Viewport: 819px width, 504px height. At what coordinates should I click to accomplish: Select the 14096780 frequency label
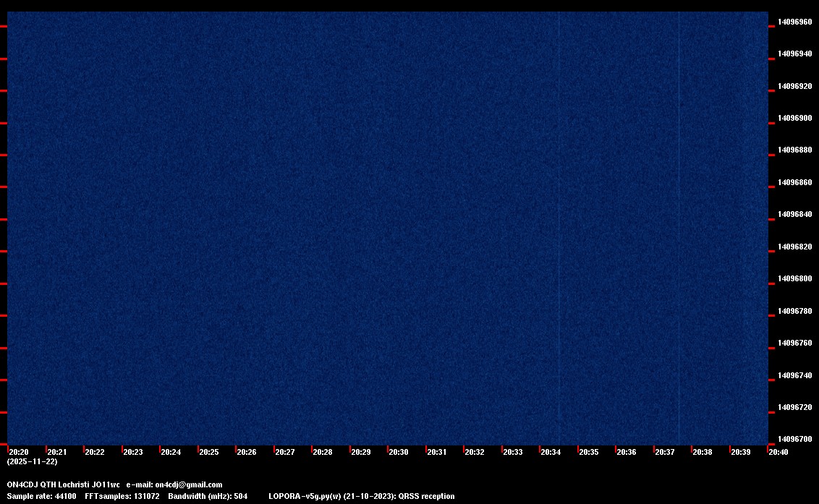point(795,311)
